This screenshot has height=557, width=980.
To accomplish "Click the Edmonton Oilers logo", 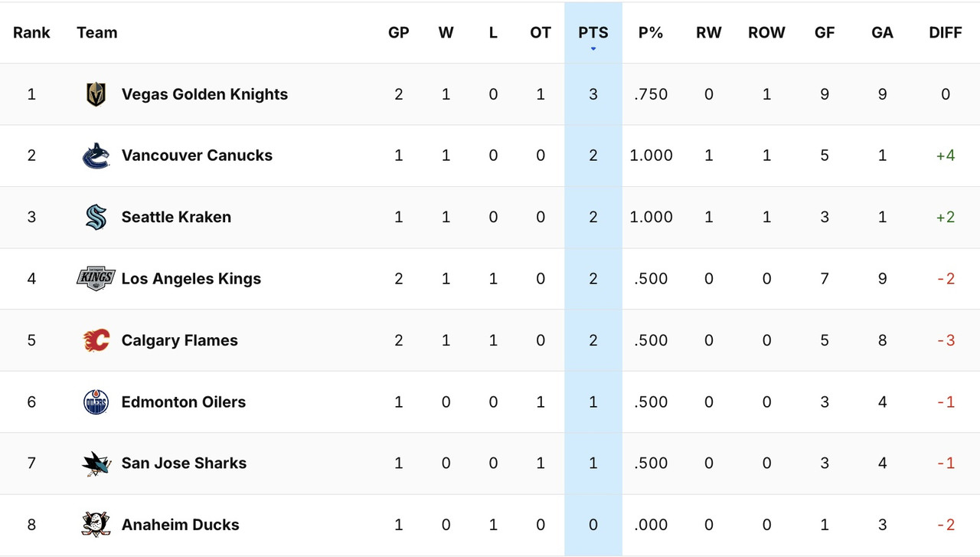I will [x=96, y=401].
